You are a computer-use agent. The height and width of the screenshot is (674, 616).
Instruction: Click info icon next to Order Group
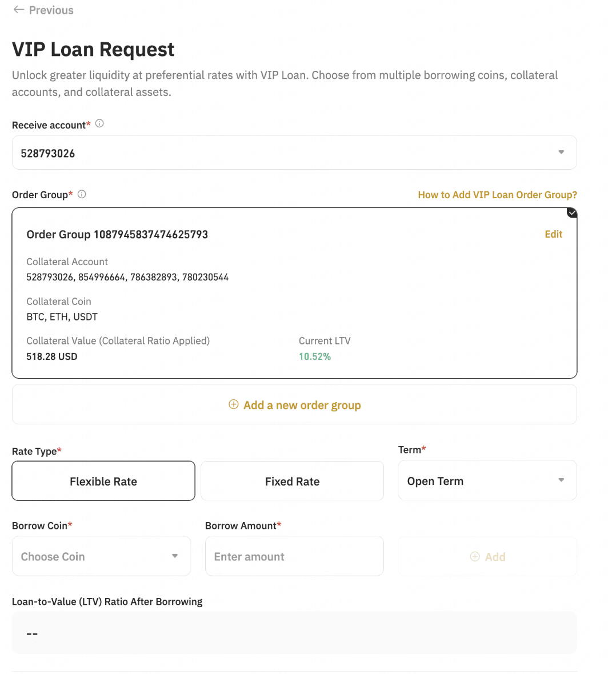click(x=82, y=194)
